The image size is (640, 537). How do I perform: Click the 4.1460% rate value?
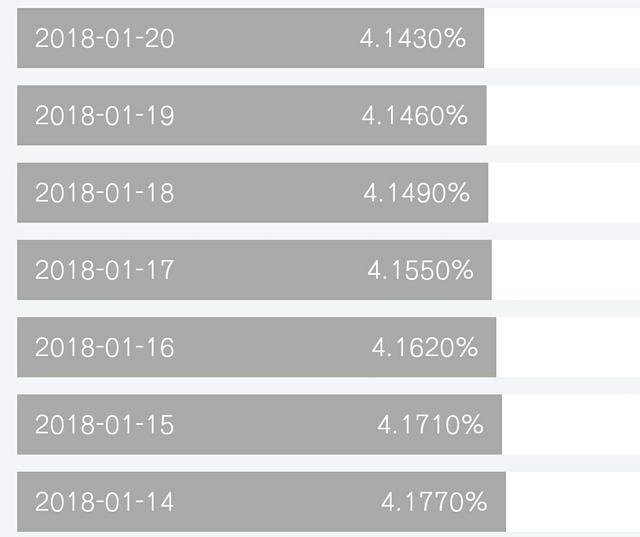[414, 116]
